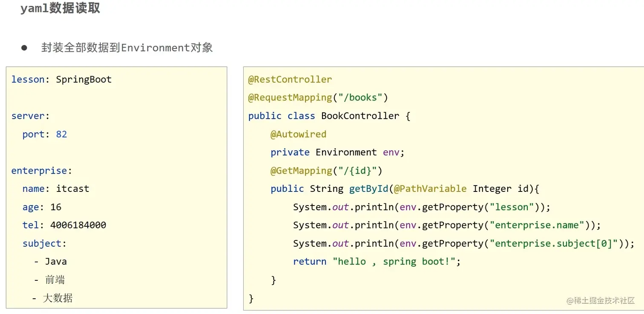Click the name: itcast entry
The height and width of the screenshot is (314, 644).
point(56,188)
